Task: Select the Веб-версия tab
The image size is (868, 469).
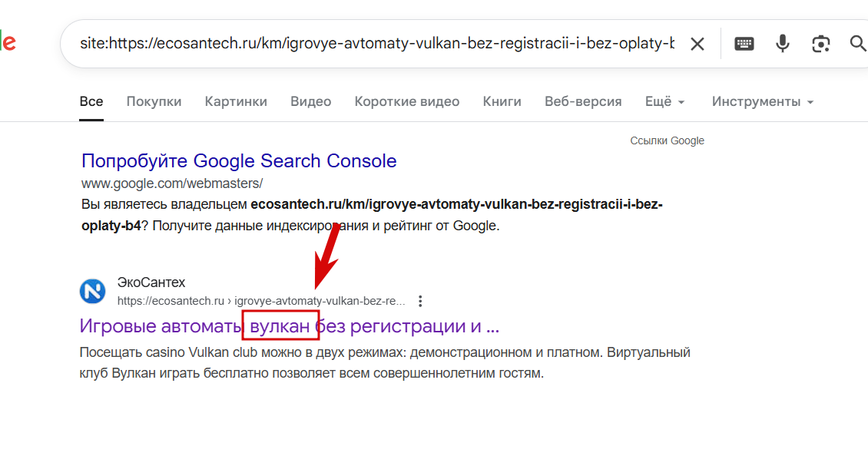Action: pos(583,102)
